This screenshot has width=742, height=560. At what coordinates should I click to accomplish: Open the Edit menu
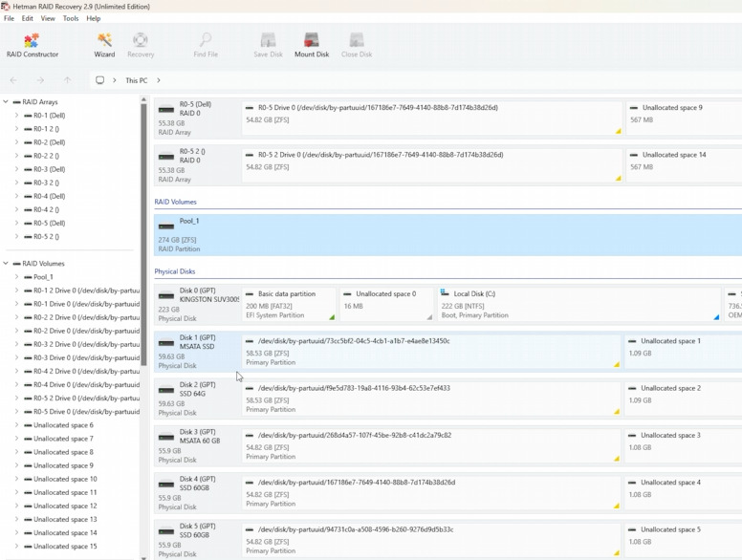pos(28,18)
